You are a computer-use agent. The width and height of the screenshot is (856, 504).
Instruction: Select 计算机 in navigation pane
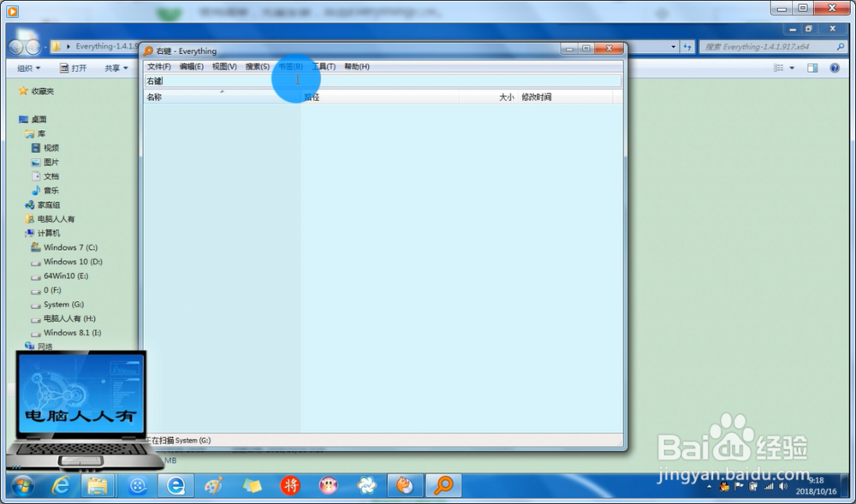pos(43,234)
